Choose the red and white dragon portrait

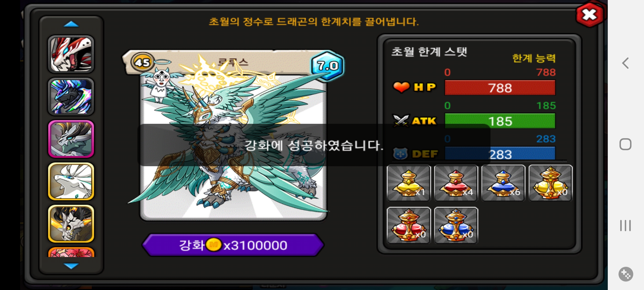(71, 54)
